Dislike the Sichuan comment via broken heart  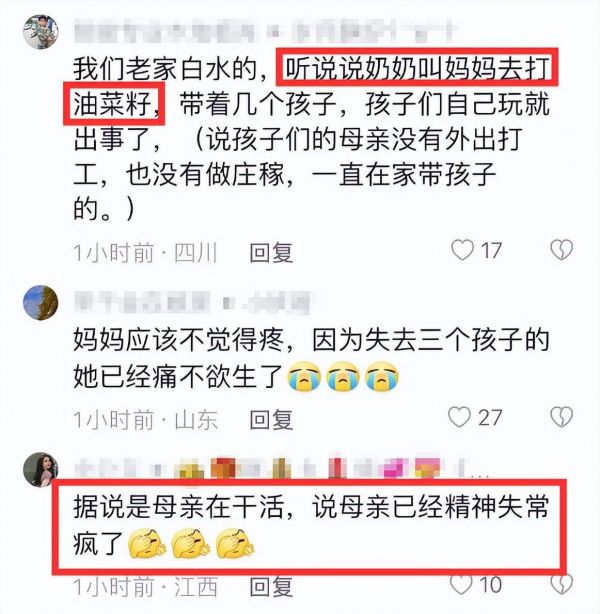point(562,250)
